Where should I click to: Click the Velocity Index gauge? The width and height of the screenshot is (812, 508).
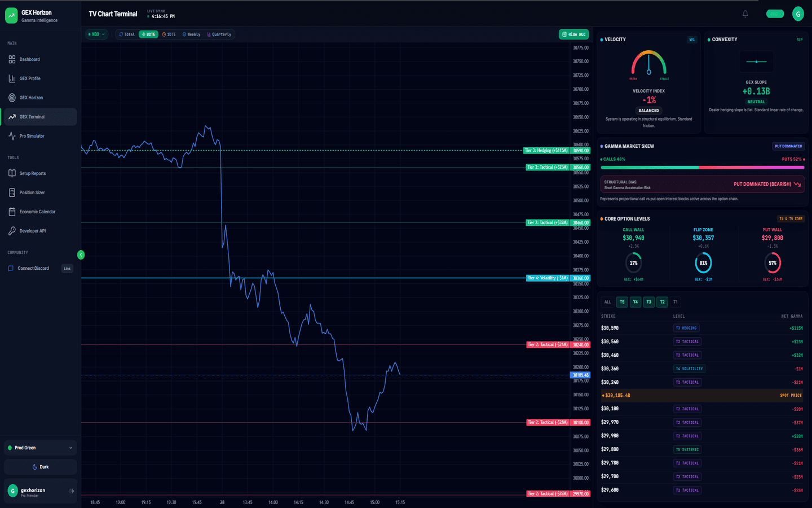click(649, 63)
